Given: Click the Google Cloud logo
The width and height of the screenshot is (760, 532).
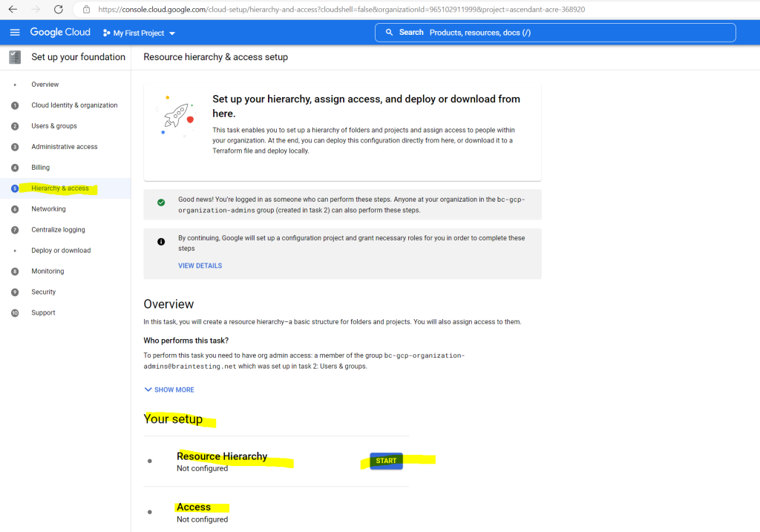Looking at the screenshot, I should click(x=60, y=32).
